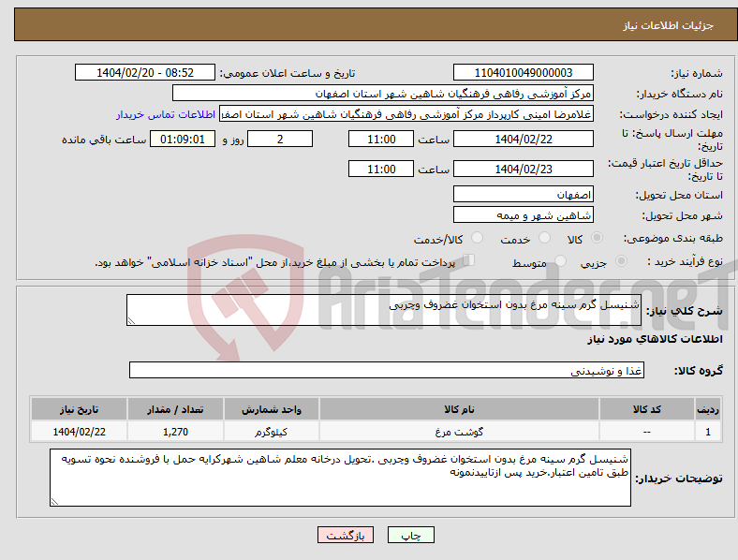Select the جزیی purchase type radio
738x560 pixels.
coord(621,261)
